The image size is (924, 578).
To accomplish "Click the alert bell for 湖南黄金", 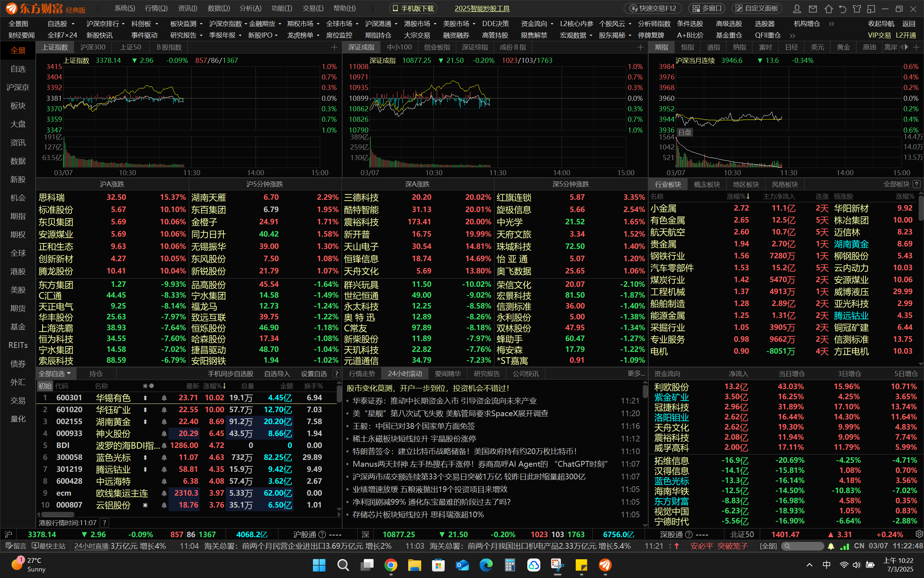I will (x=164, y=422).
